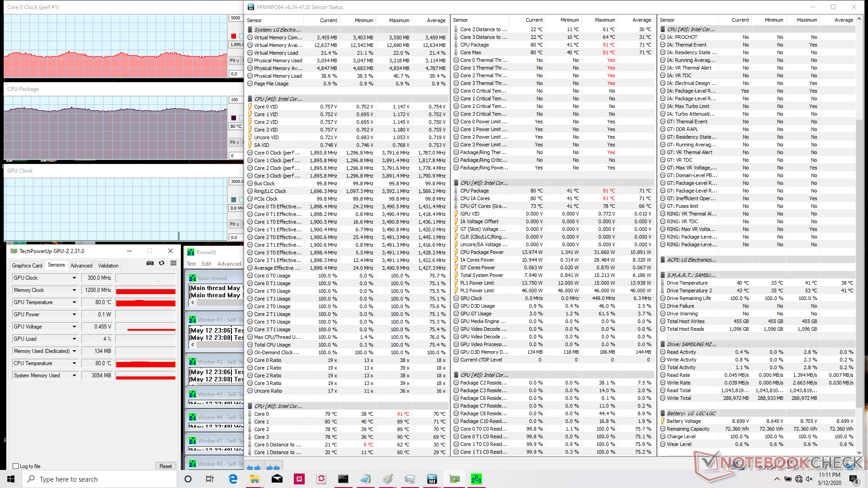Open File Explorer from the taskbar
The height and width of the screenshot is (488, 868).
coord(255,479)
